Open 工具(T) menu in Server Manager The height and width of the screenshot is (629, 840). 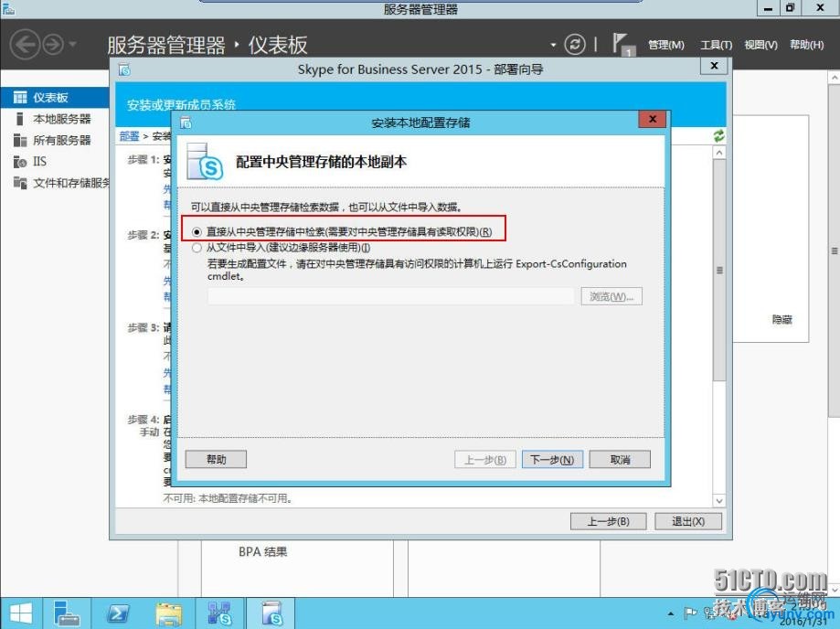click(x=717, y=45)
